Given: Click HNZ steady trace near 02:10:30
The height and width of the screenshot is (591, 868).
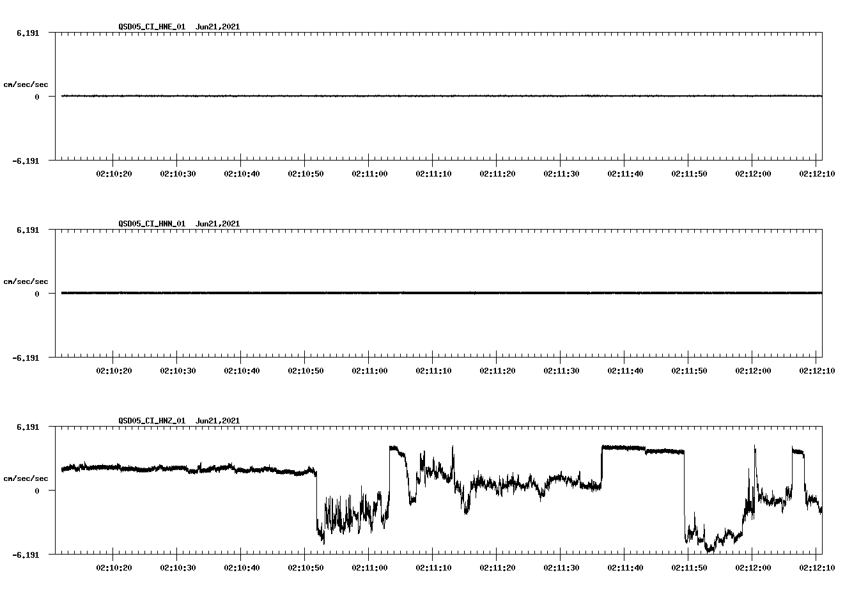Looking at the screenshot, I should coord(177,468).
